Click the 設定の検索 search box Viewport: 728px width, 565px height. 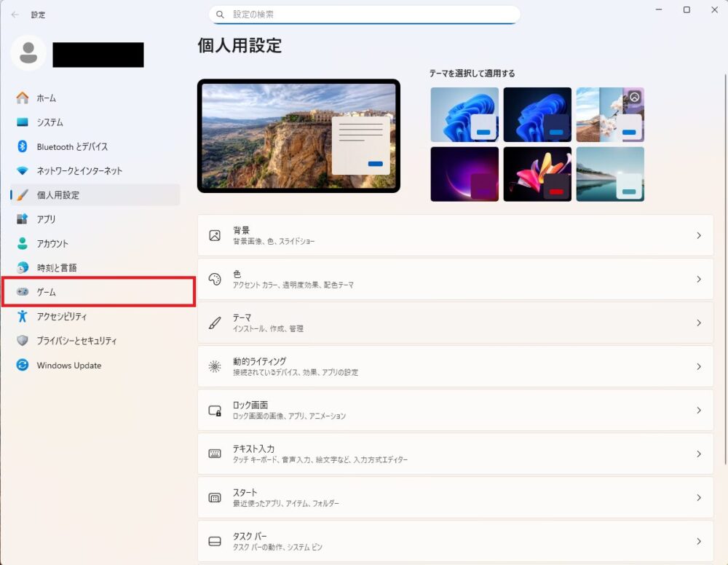[x=363, y=14]
